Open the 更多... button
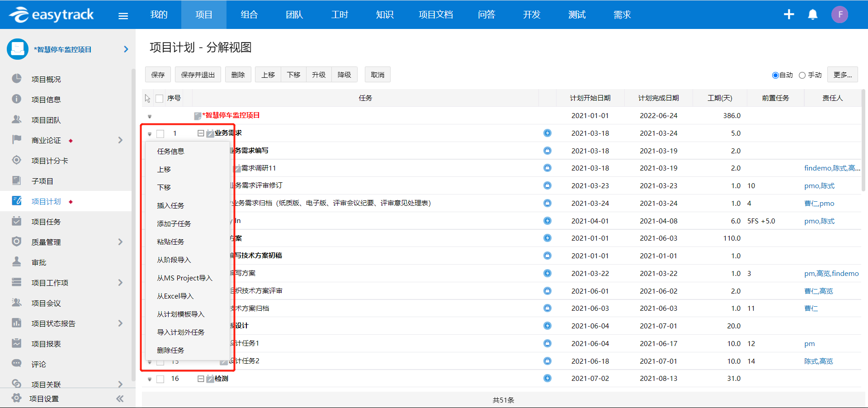Viewport: 868px width, 408px height. pos(842,75)
